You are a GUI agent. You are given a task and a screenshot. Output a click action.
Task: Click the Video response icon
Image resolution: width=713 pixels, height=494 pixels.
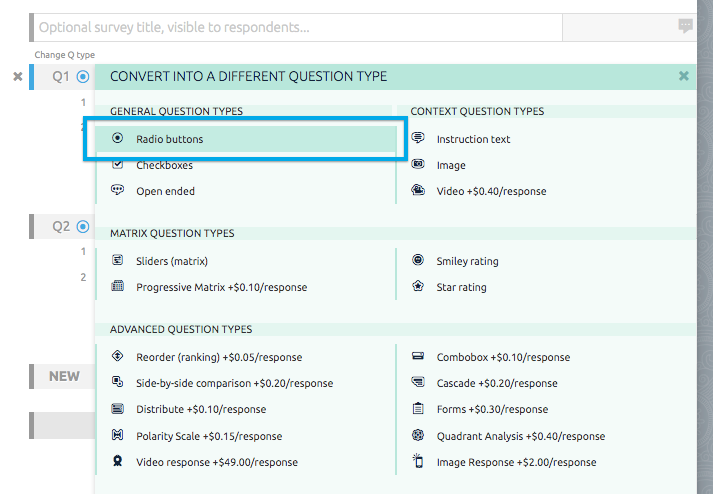point(118,462)
